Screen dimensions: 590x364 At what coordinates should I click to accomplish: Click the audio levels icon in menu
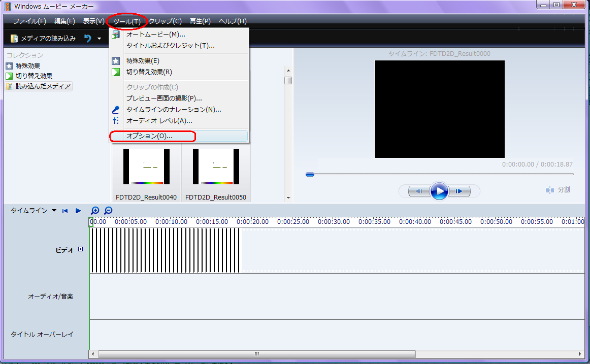coord(116,121)
